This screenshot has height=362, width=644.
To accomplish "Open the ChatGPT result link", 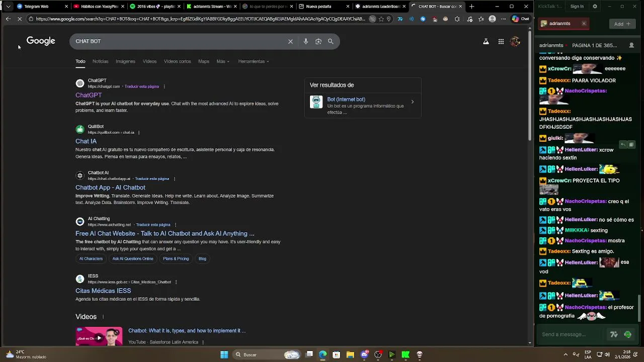I will 89,95.
